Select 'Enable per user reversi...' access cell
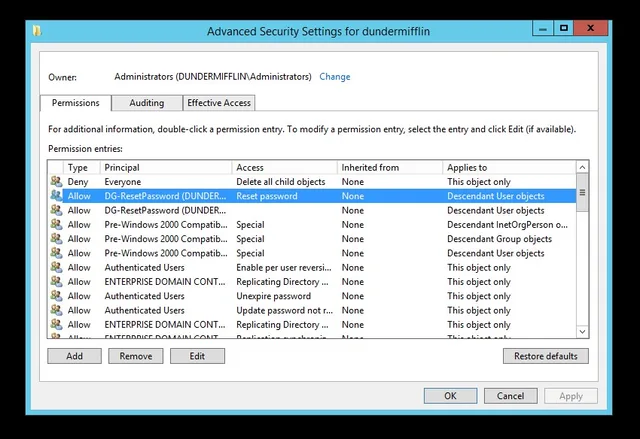This screenshot has width=640, height=439. [284, 267]
